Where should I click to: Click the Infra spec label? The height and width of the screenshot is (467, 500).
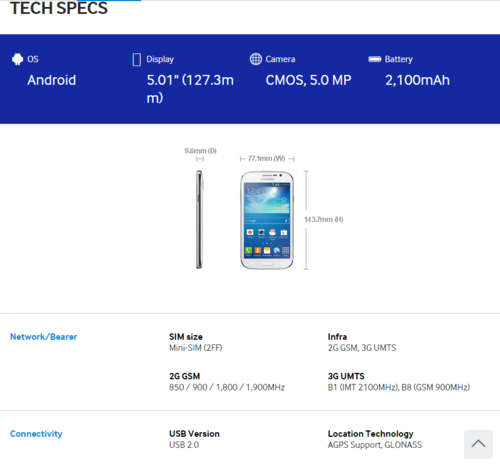[x=337, y=337]
